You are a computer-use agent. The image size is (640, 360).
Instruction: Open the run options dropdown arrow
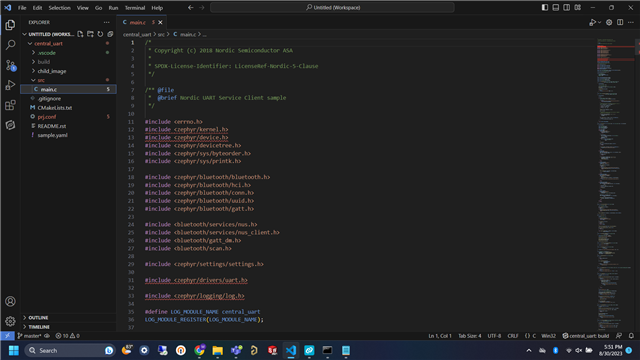(599, 22)
